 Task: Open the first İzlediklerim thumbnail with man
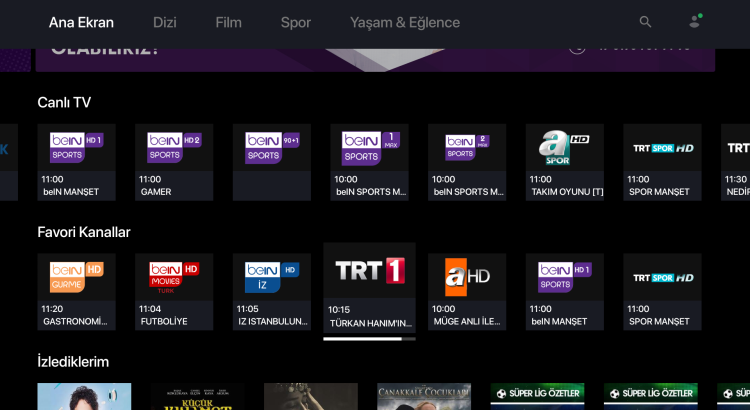point(84,397)
